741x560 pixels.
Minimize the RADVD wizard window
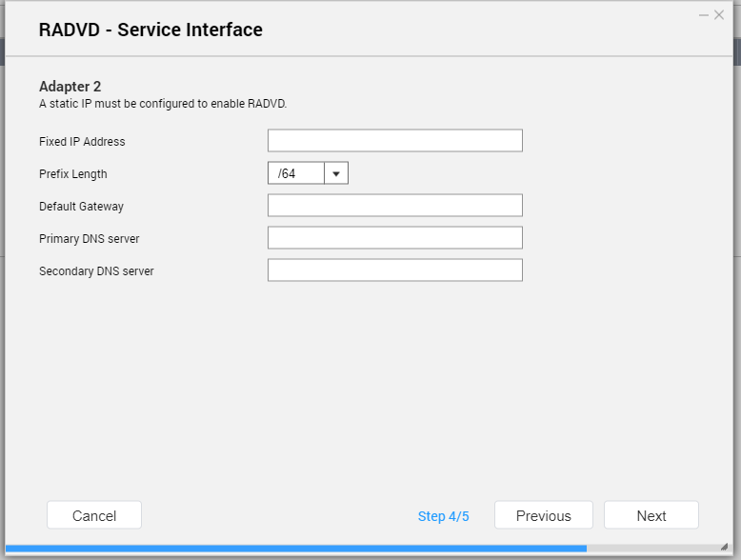704,15
